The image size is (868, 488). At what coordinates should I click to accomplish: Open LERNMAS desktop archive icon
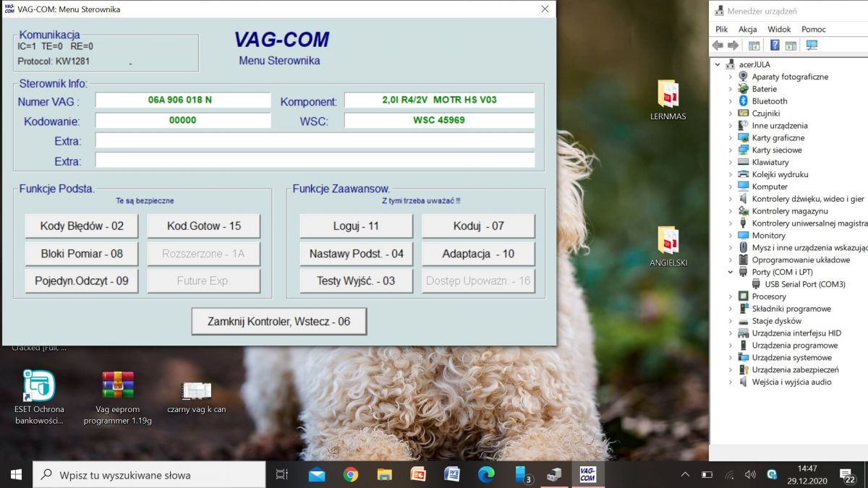click(668, 100)
